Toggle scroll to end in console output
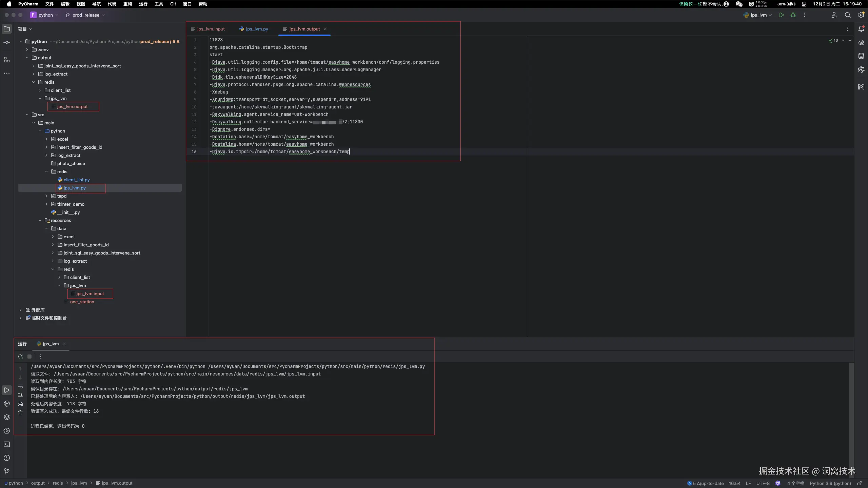868x488 pixels. coord(20,395)
